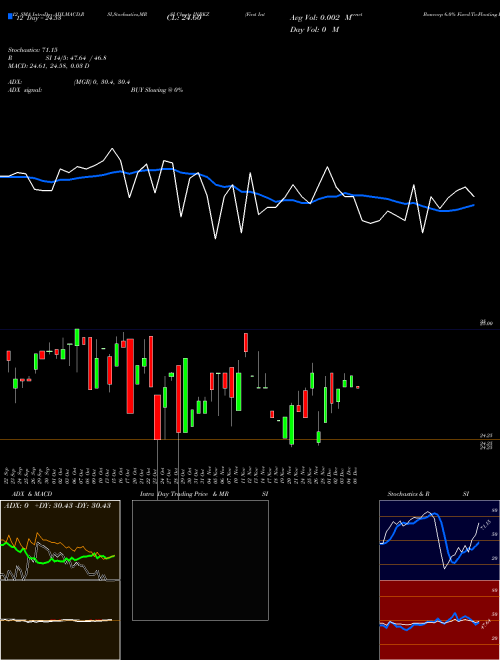The height and width of the screenshot is (660, 500).
Task: Open the ADX line chart thumbnail
Action: [60, 540]
